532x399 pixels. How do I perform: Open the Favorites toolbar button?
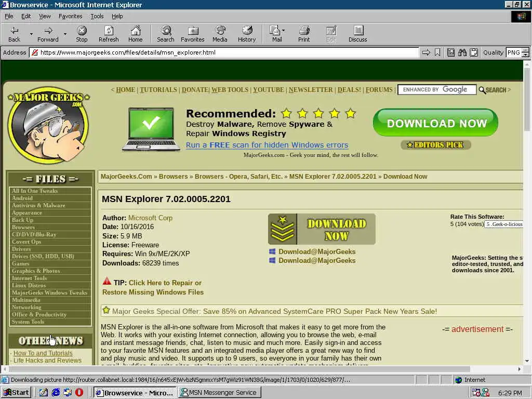[x=192, y=34]
